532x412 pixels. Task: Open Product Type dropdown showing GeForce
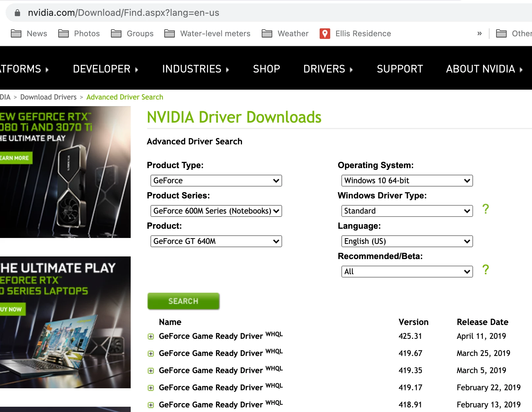pos(216,181)
